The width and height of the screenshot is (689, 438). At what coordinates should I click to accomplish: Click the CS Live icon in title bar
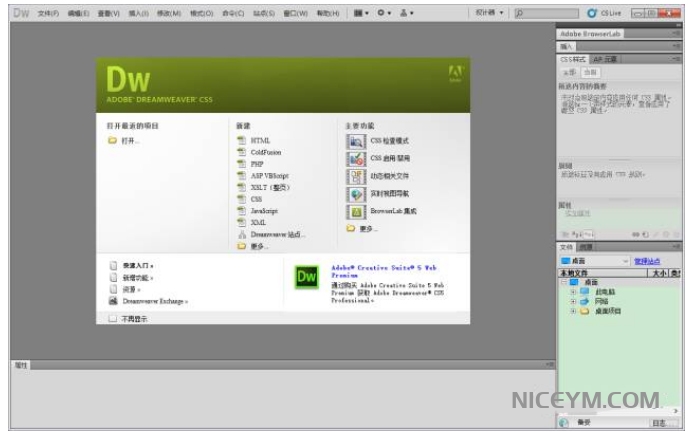click(592, 13)
